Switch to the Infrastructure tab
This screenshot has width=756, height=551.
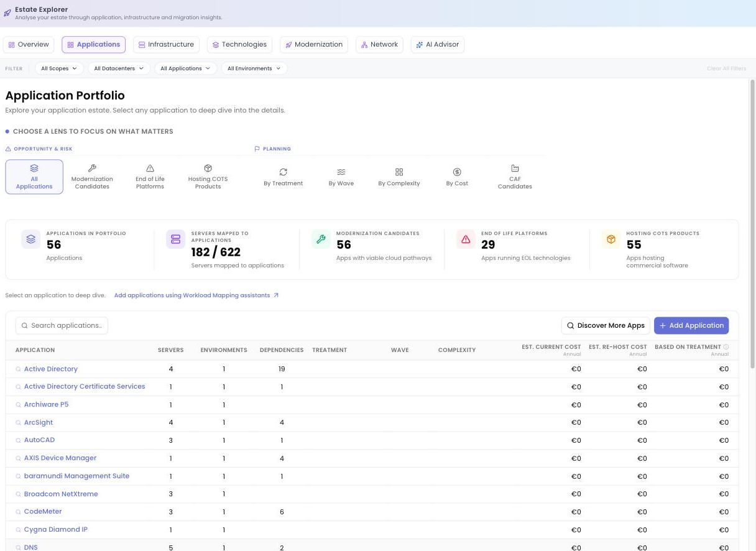click(x=166, y=45)
